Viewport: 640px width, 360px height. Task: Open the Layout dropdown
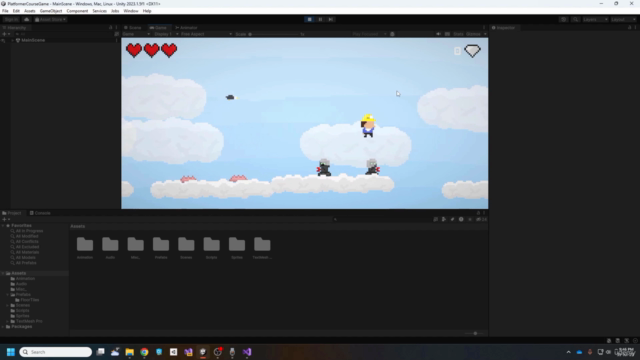click(623, 19)
